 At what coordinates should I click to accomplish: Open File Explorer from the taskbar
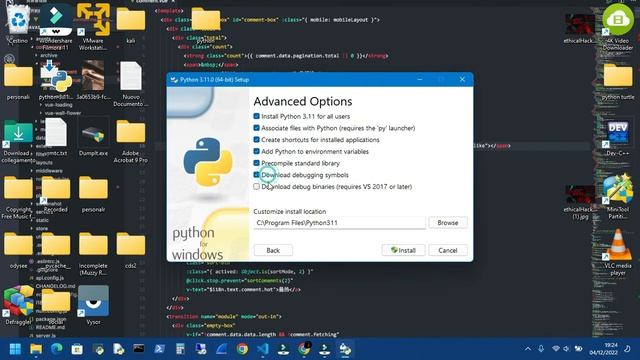pos(36,349)
